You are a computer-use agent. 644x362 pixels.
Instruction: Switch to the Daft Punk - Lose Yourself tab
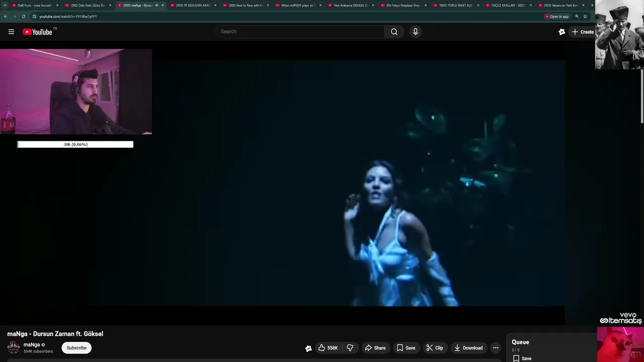[34, 5]
